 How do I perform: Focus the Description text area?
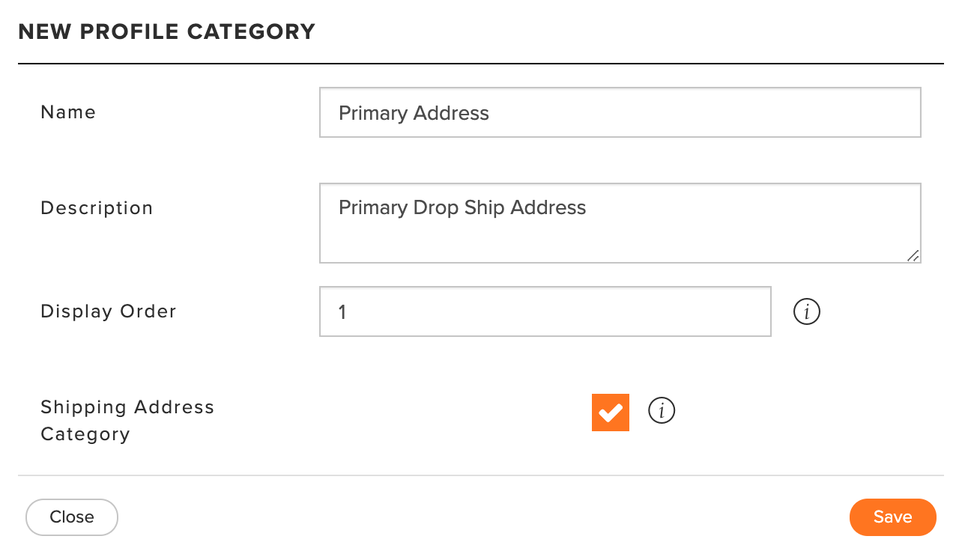coord(620,223)
